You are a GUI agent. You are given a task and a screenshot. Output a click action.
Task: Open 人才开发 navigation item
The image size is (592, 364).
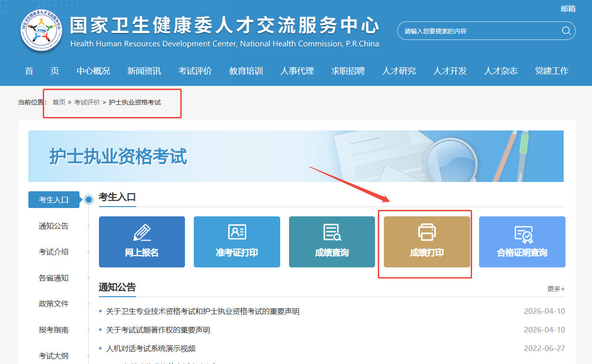tap(450, 71)
